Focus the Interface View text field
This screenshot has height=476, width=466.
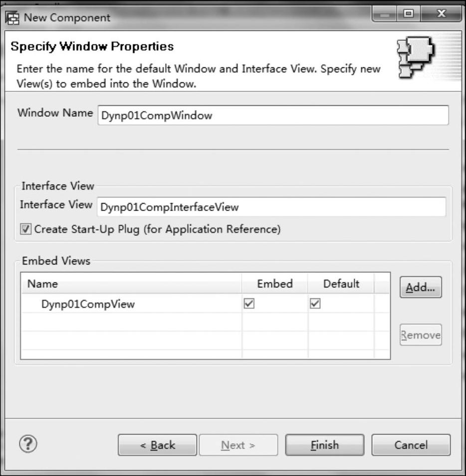coord(271,207)
